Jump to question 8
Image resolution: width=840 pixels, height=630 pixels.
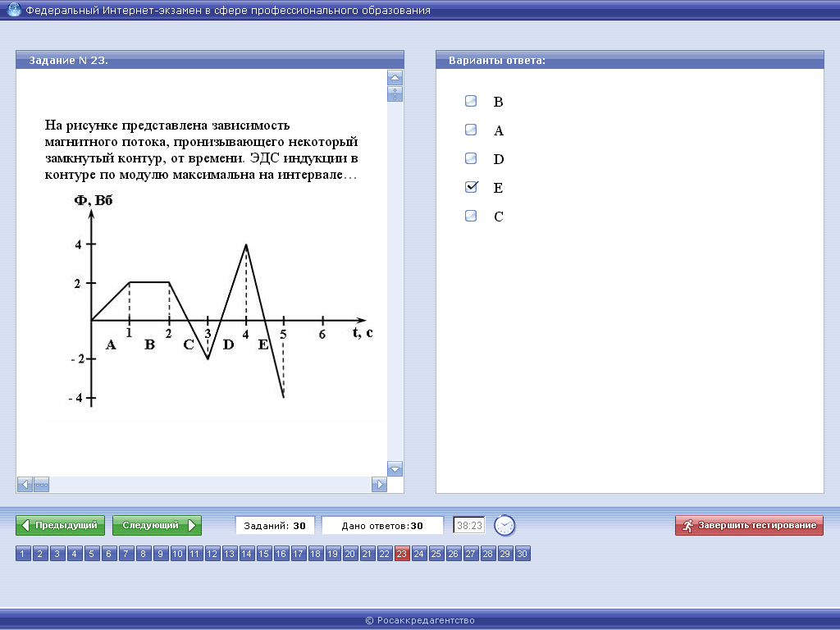143,554
